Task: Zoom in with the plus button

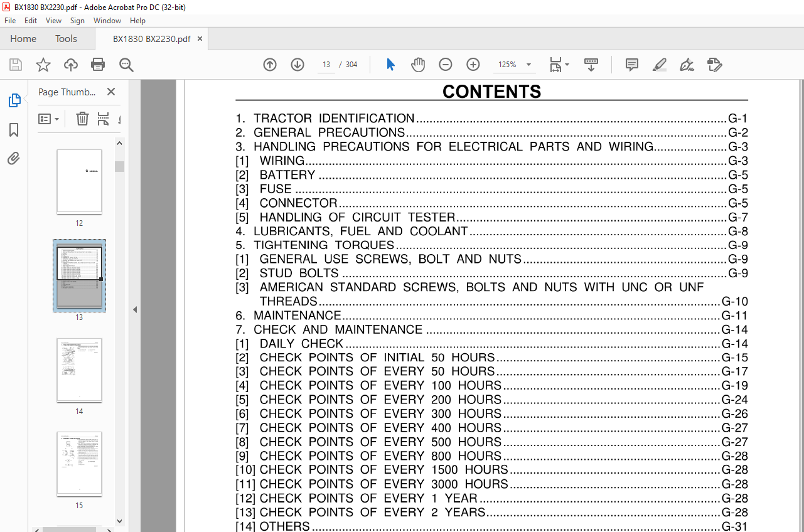Action: pyautogui.click(x=473, y=65)
